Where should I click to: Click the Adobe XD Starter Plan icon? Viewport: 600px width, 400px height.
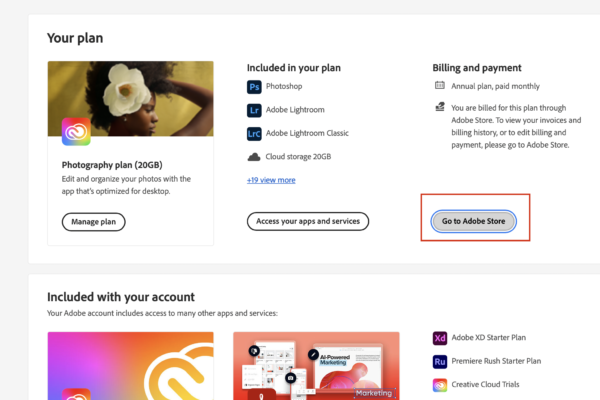coord(440,338)
